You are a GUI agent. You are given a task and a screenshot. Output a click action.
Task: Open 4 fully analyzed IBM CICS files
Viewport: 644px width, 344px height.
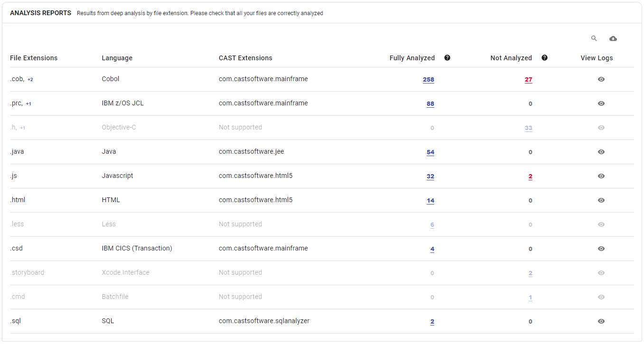(x=432, y=249)
